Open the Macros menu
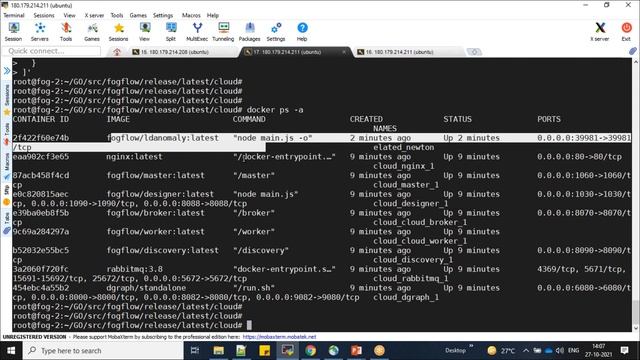 (x=191, y=15)
